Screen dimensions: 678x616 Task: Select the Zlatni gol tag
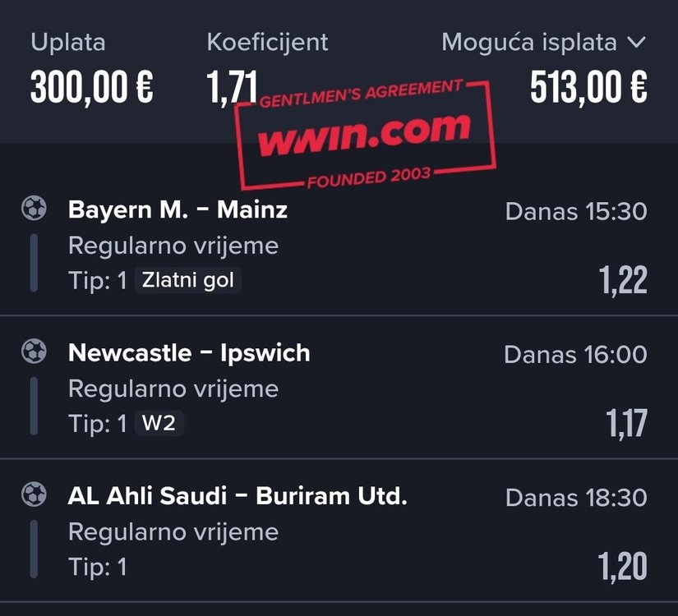[x=187, y=280]
